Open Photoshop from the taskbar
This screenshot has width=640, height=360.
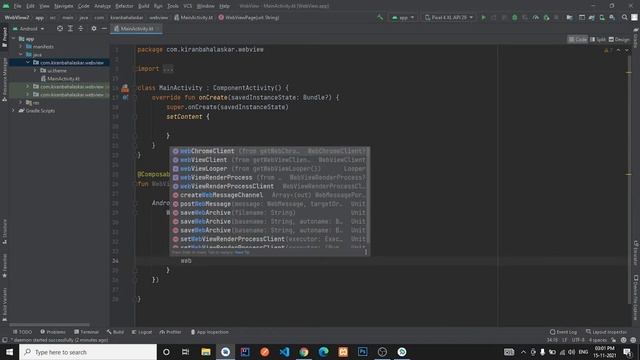click(362, 352)
